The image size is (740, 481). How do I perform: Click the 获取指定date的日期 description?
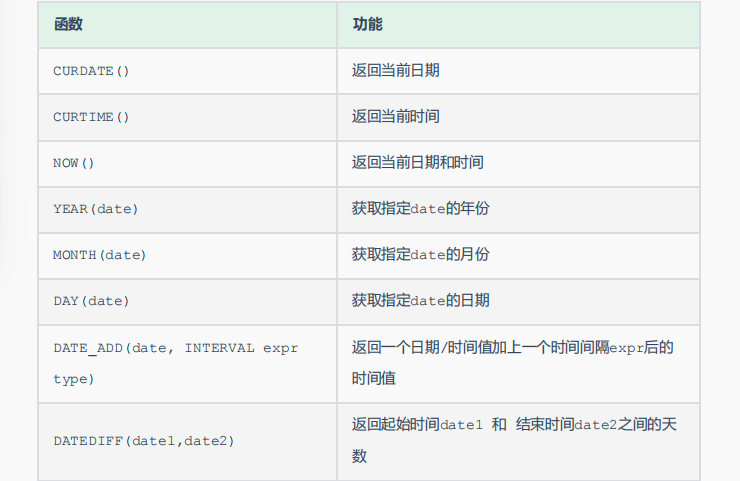tap(420, 301)
